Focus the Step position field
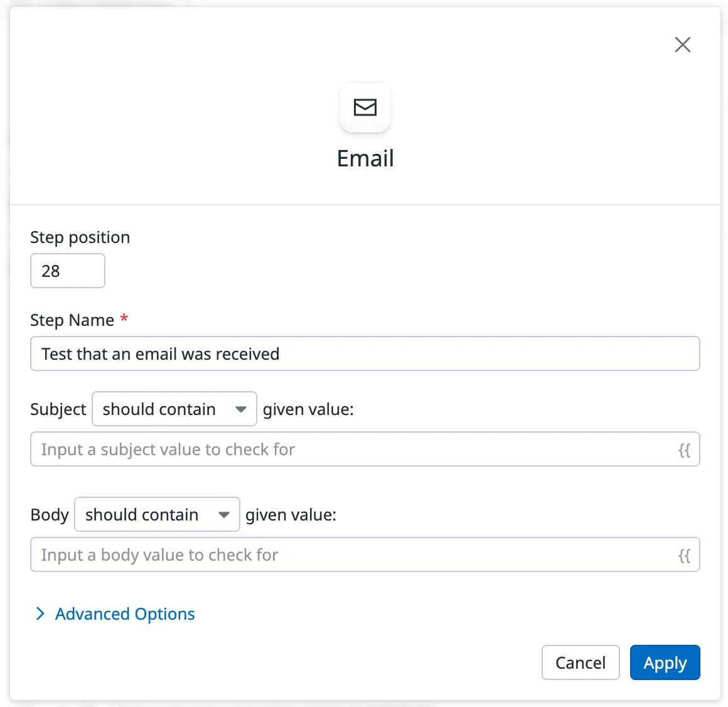Screen dimensions: 728x707 tap(67, 271)
